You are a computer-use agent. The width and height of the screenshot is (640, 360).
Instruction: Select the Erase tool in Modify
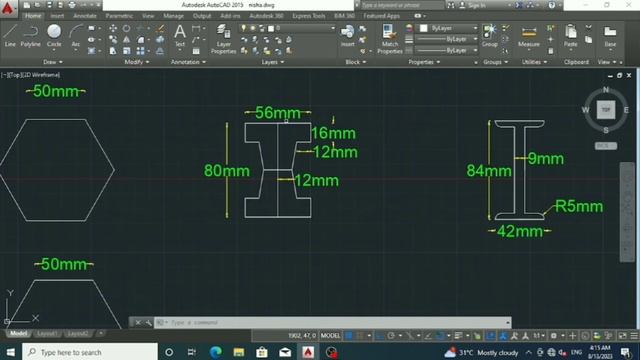coord(160,28)
